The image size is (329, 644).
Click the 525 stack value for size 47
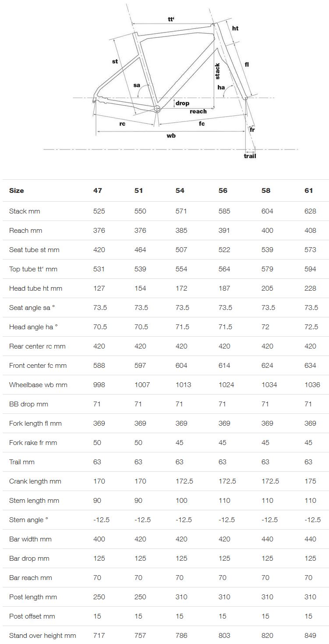point(99,211)
